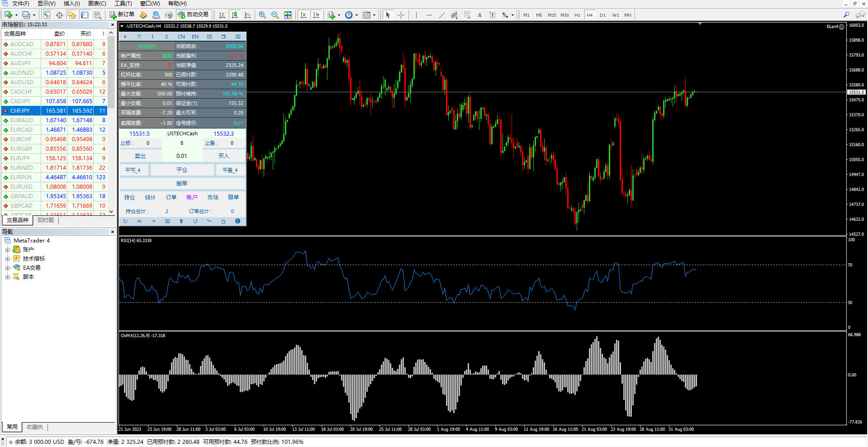Screen dimensions: 868x447
Task: Open the chart profiles button
Action: (x=26, y=15)
